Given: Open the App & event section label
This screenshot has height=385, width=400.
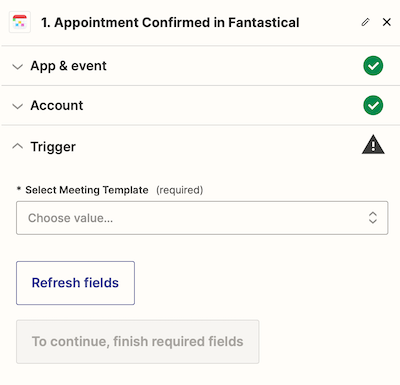Looking at the screenshot, I should tap(68, 66).
